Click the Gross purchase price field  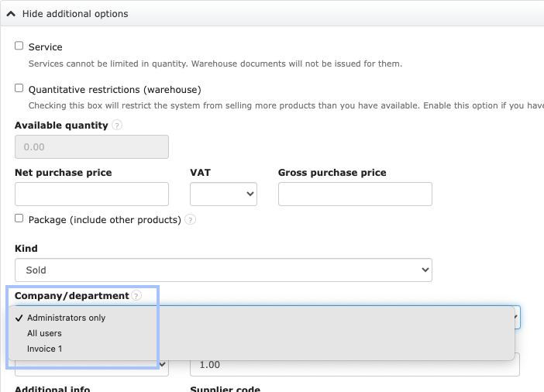coord(355,194)
